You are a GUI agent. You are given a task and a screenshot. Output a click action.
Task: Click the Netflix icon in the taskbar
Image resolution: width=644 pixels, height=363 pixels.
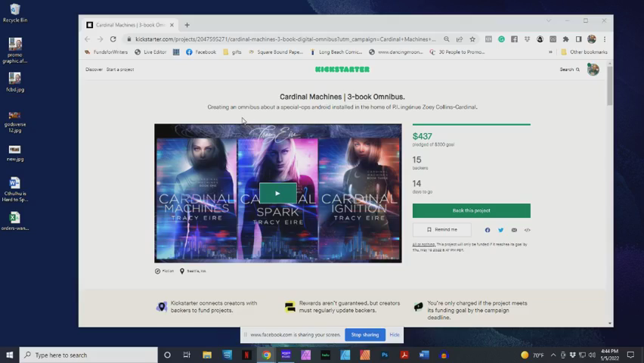pos(246,355)
